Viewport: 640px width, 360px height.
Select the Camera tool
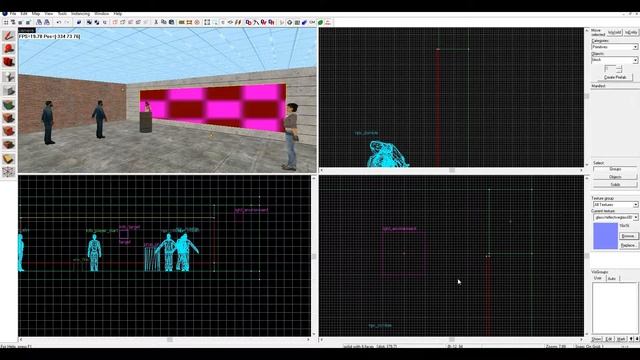9,62
